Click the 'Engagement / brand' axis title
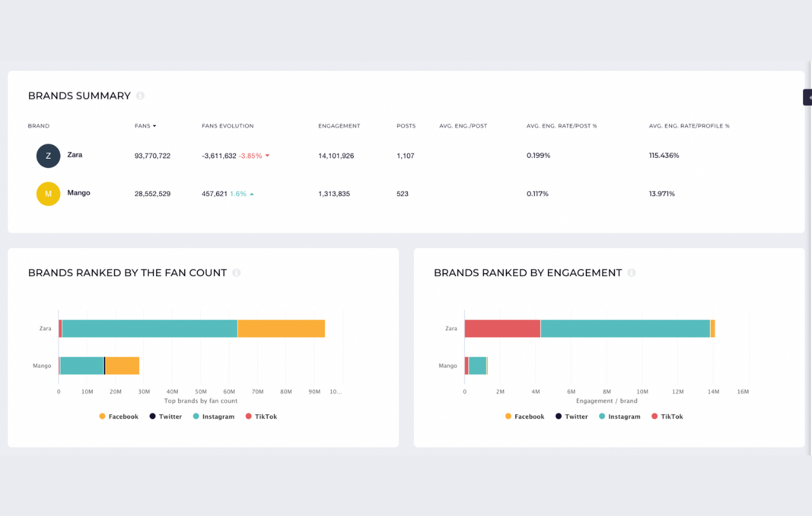 607,401
